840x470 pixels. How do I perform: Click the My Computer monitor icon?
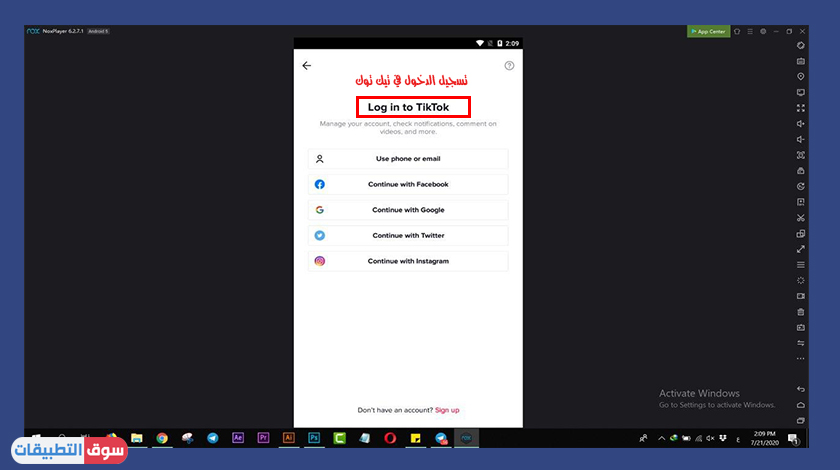pyautogui.click(x=800, y=92)
